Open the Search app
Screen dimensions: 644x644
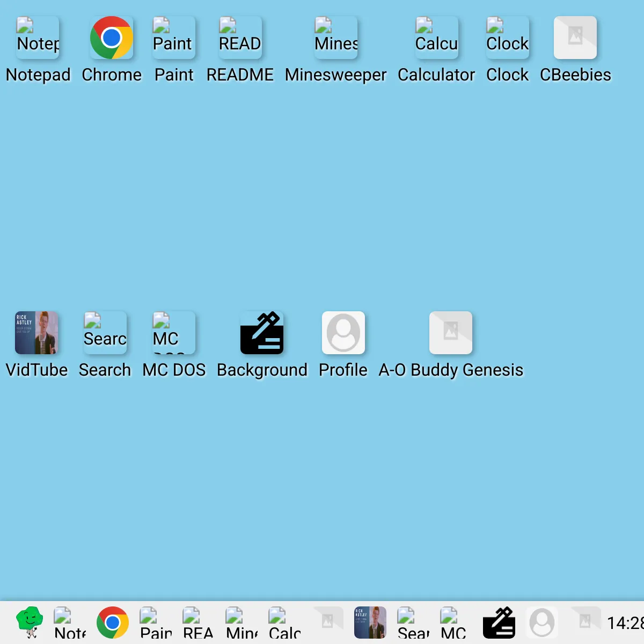[x=105, y=332]
